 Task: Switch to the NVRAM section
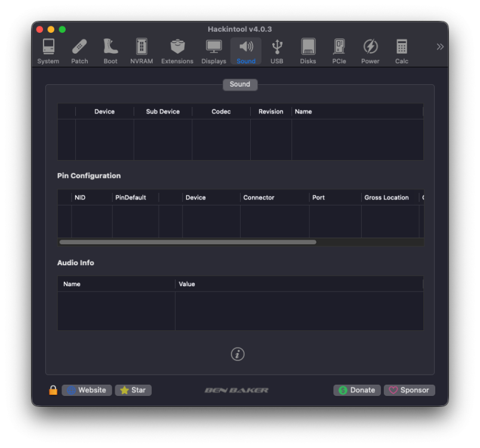(141, 51)
